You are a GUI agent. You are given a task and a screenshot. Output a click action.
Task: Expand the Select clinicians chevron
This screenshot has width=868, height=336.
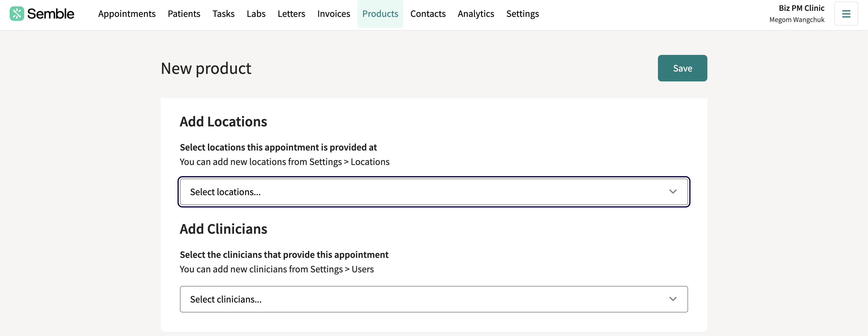(x=673, y=299)
